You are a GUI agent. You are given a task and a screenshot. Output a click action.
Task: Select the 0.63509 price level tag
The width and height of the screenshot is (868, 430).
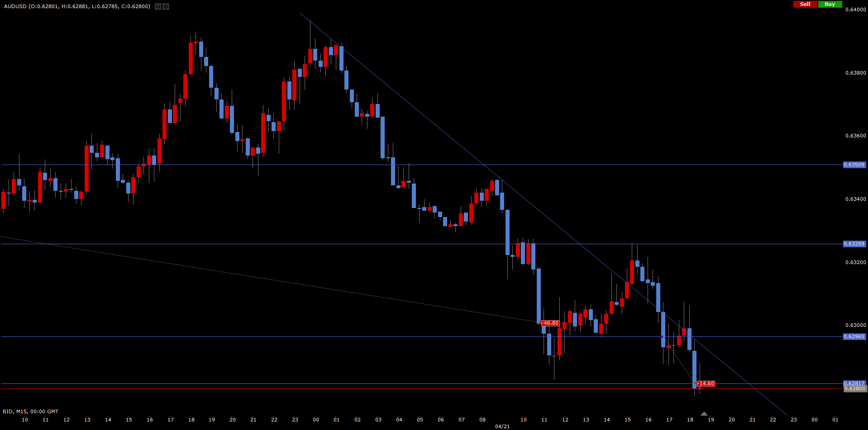854,165
